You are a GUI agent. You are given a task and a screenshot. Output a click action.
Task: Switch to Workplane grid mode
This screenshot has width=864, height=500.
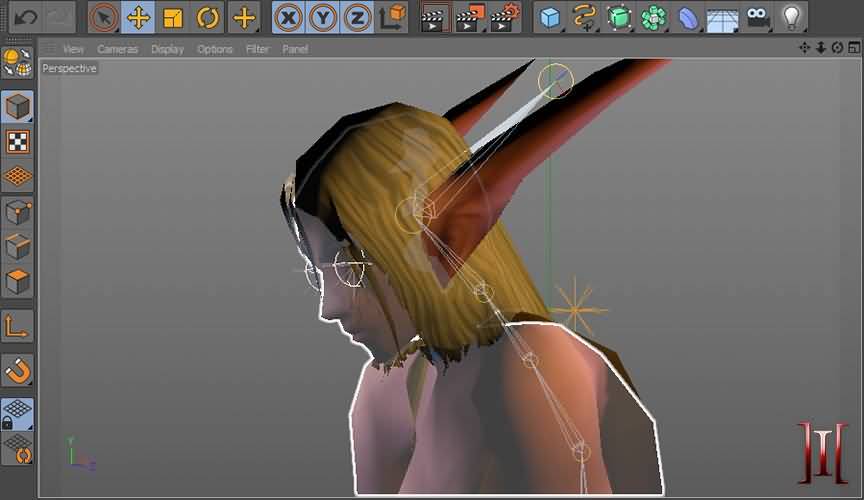(x=17, y=176)
